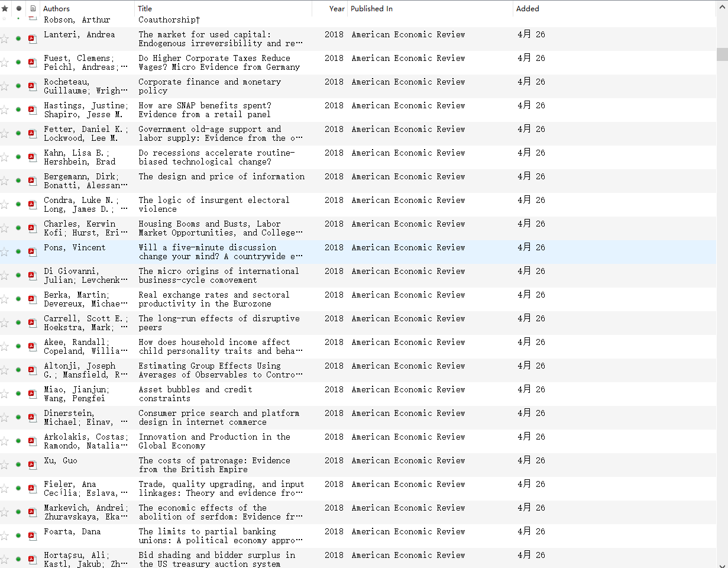
Task: Select title "Asset bubbles and credit constraints"
Action: [196, 394]
